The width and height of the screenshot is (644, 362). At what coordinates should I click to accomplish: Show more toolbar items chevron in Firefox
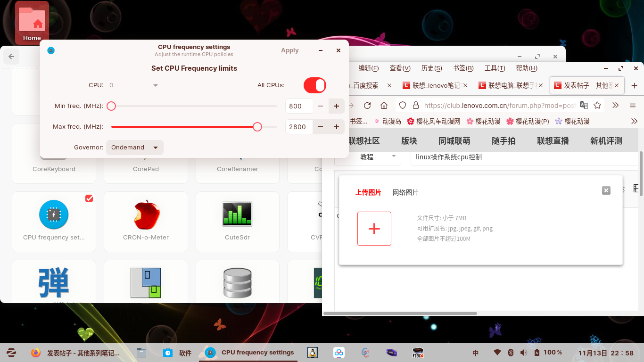coord(615,105)
